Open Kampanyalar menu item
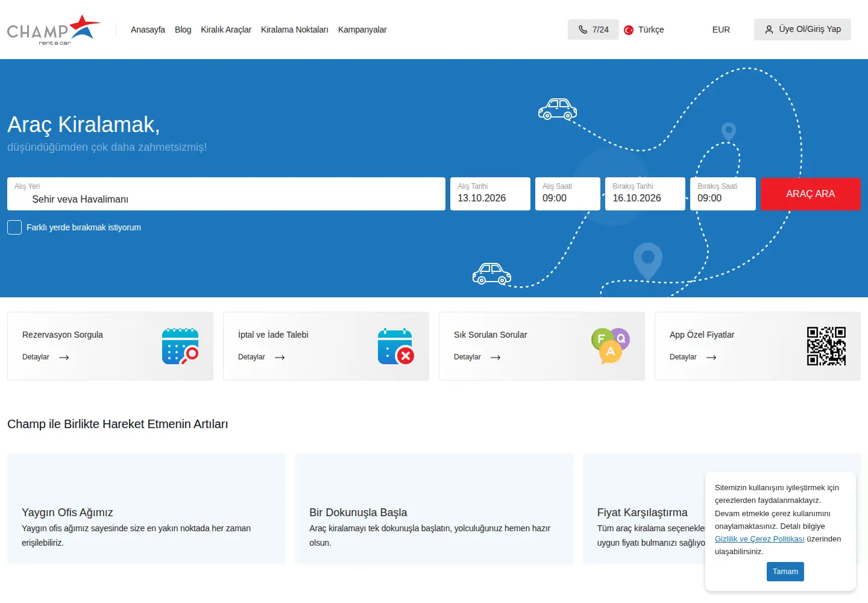This screenshot has width=868, height=603. 362,30
